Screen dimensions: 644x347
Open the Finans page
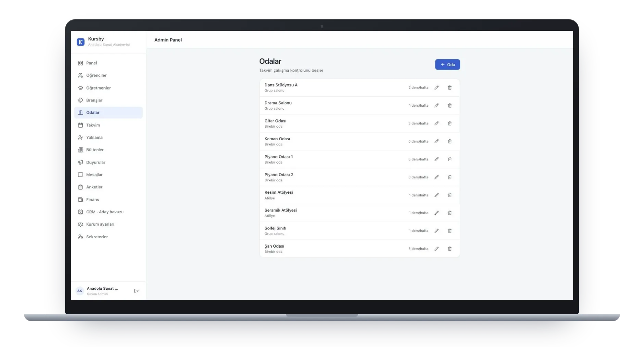[108, 200]
